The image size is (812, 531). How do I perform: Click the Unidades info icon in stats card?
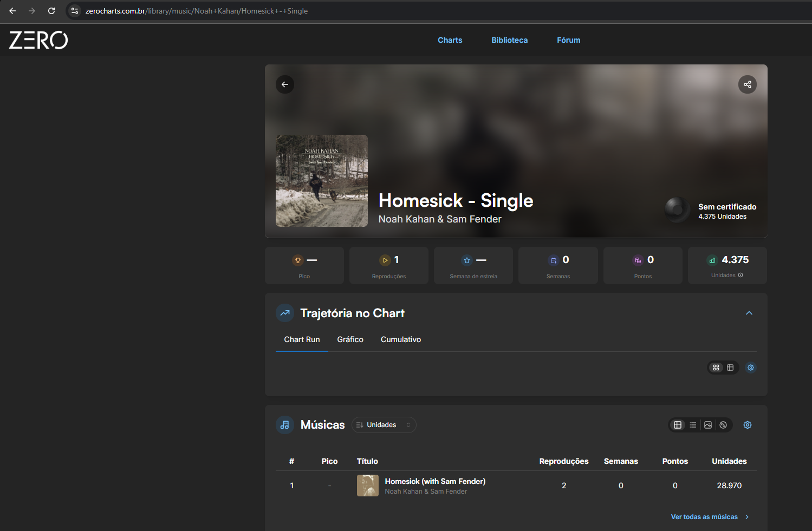[x=740, y=275]
